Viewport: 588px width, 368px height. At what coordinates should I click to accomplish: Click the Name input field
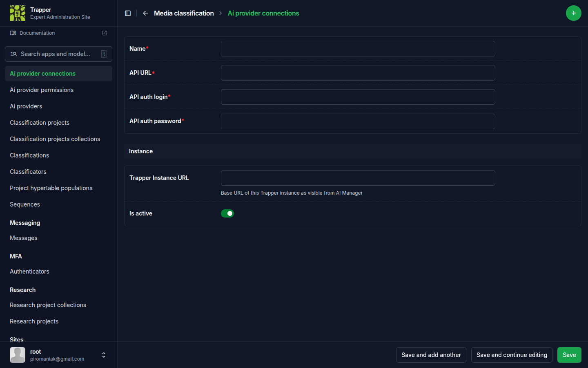coord(358,49)
